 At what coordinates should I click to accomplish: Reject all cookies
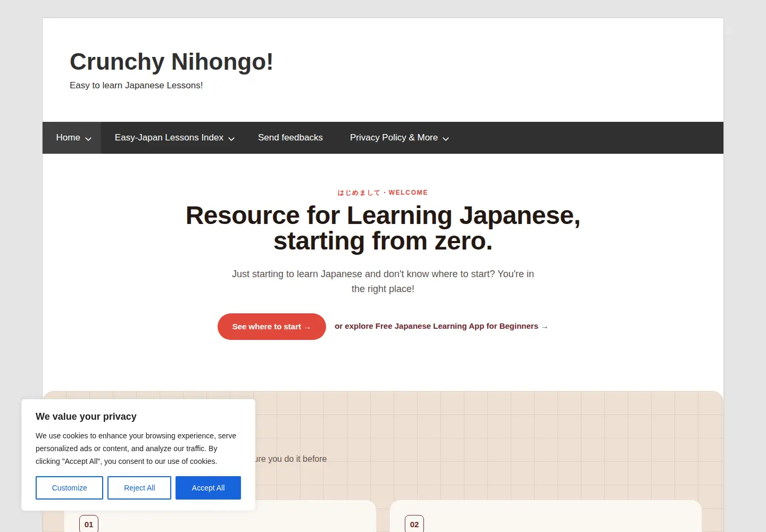pos(139,488)
